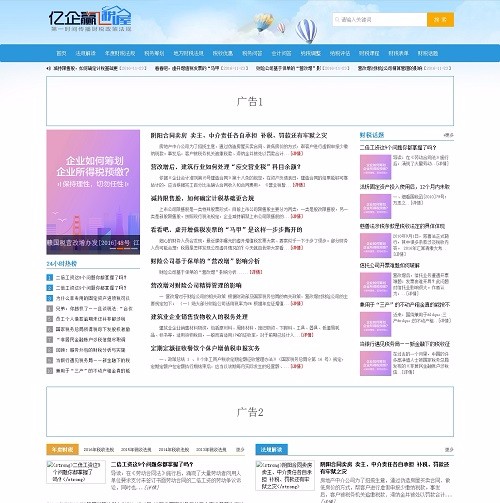Click the 广告1 banner
Image resolution: width=500 pixels, height=503 pixels.
[250, 101]
